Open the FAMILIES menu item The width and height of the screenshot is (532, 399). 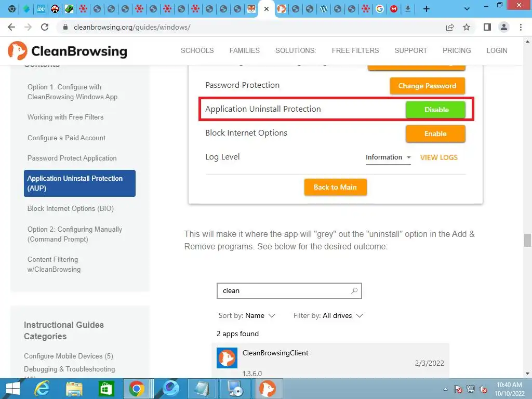pos(244,50)
